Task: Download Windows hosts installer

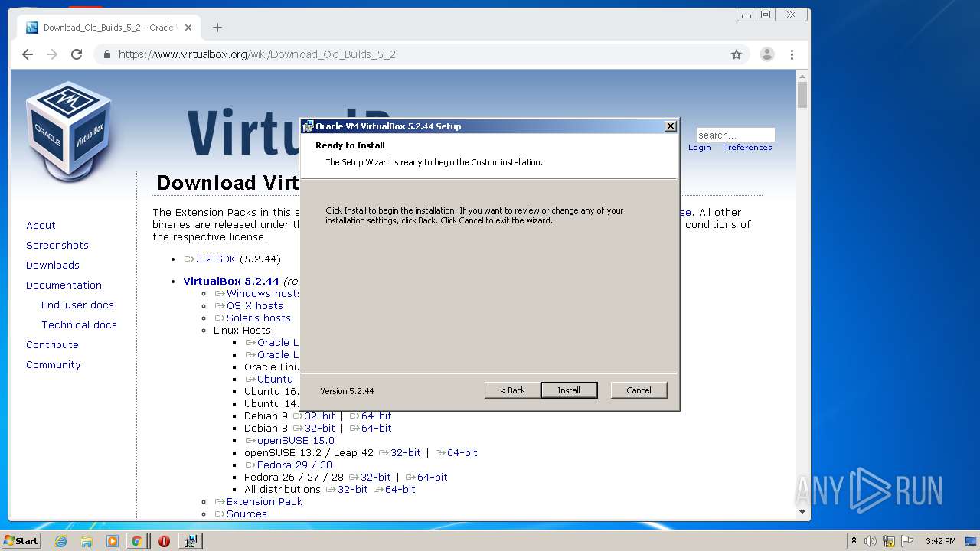Action: 256,294
